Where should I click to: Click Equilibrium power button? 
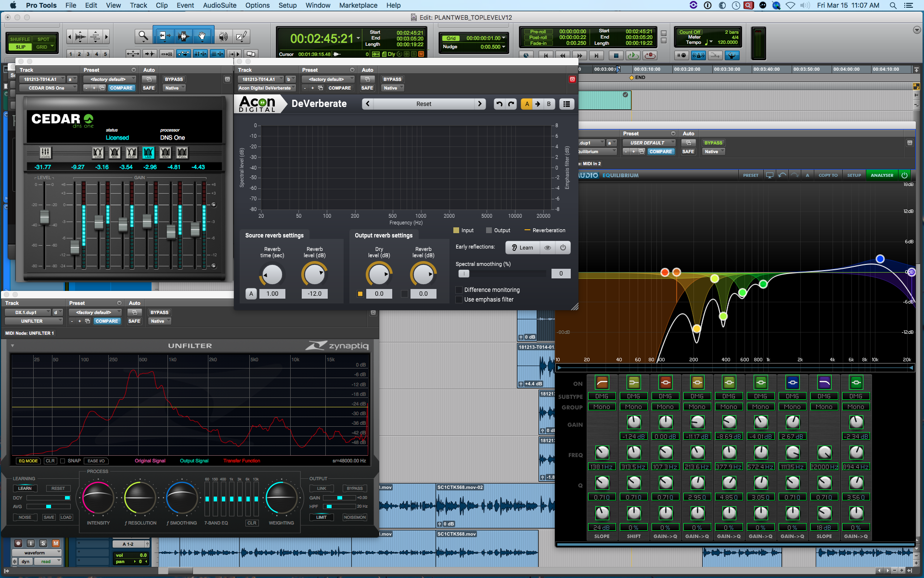[904, 175]
